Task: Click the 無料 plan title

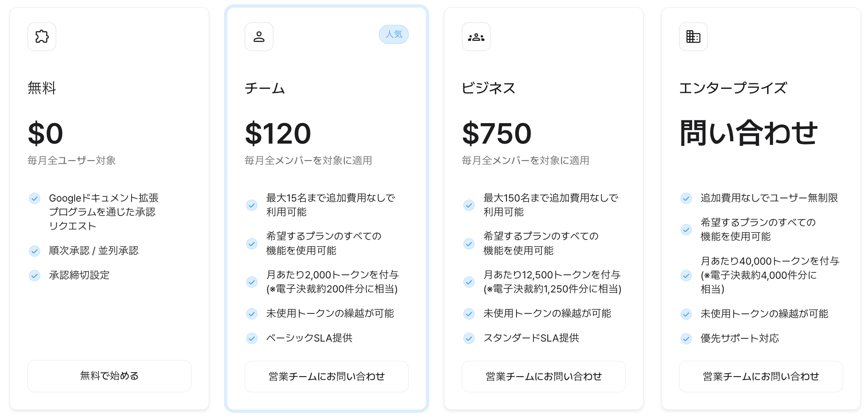Action: point(42,88)
